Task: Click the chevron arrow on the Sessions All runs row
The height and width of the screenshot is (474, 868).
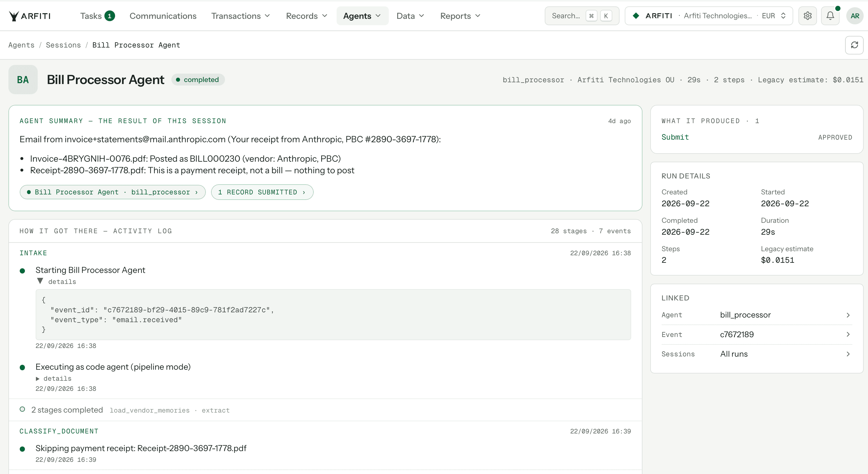Action: click(x=848, y=354)
